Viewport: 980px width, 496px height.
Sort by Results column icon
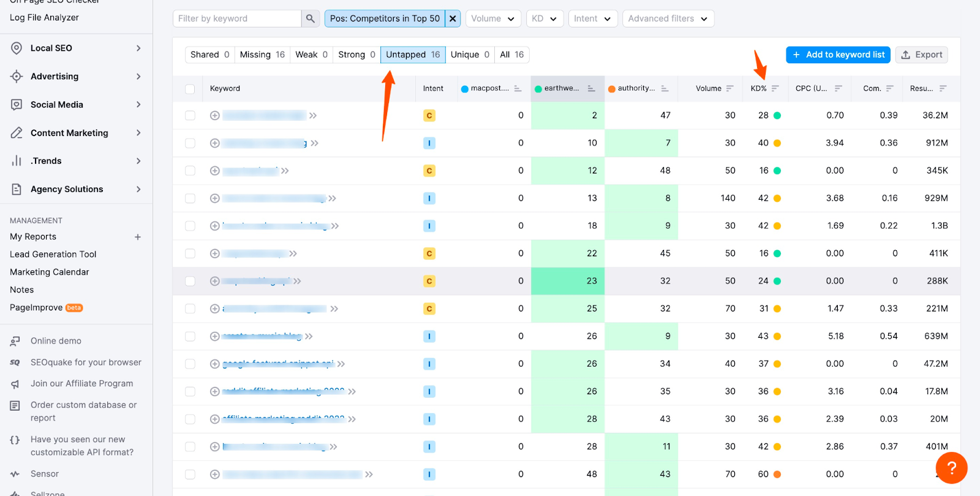(943, 88)
